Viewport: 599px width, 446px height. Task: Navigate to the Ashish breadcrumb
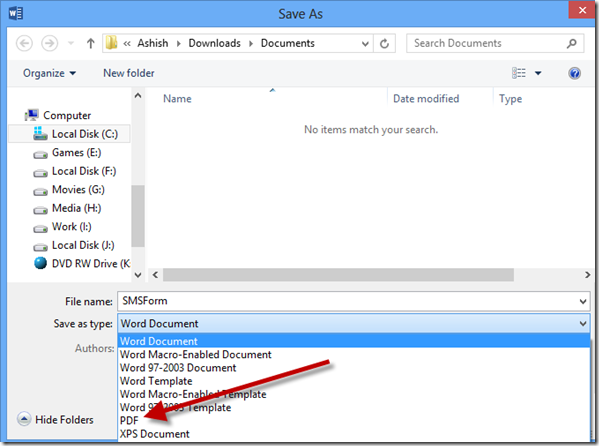coord(153,43)
